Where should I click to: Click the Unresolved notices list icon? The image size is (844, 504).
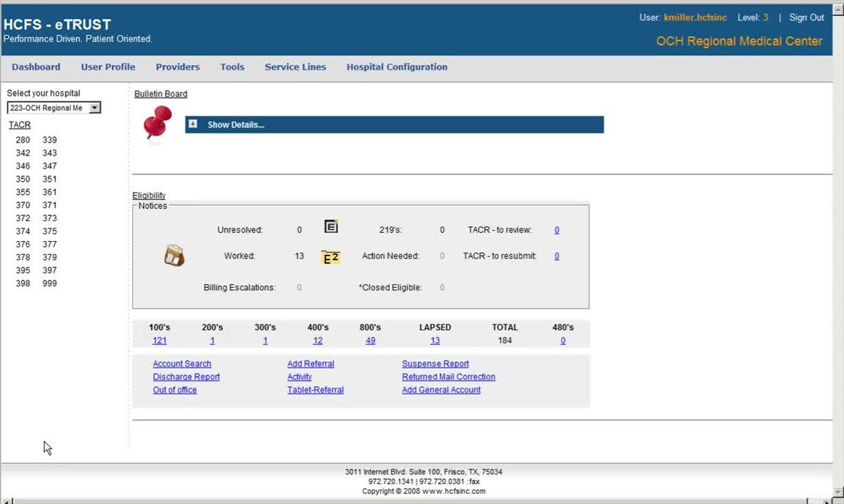pos(331,227)
